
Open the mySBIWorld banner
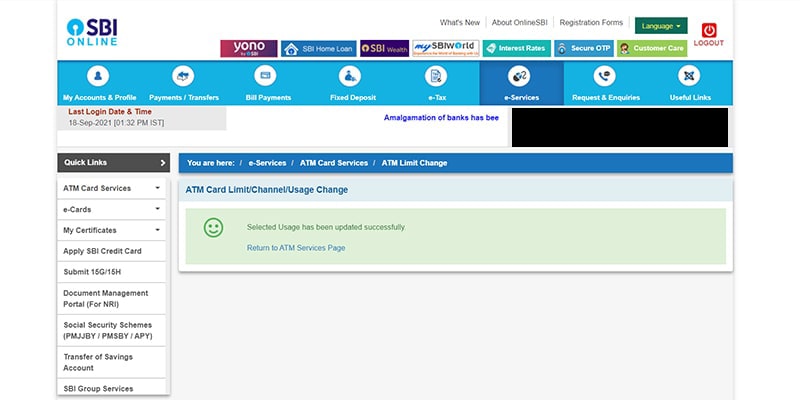point(445,48)
